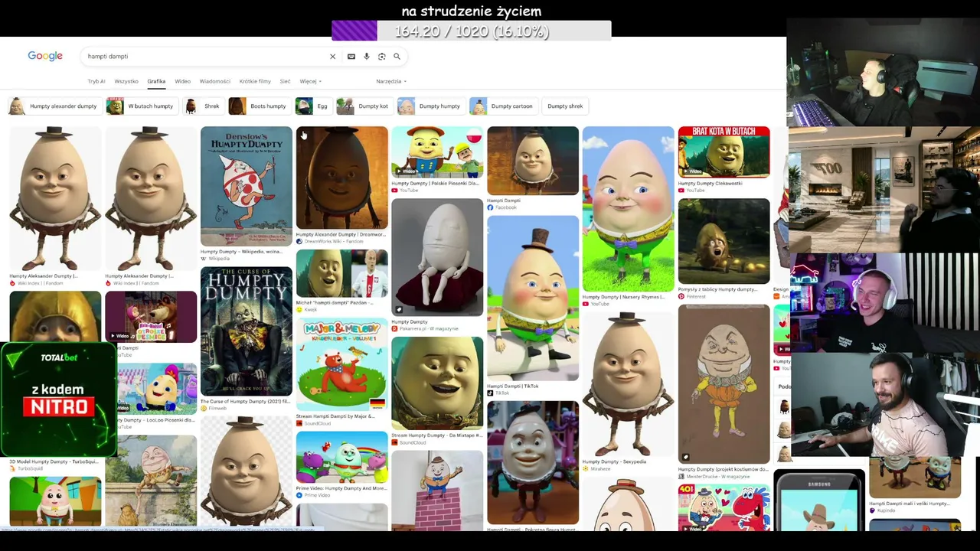Open the Michał 'hampti dampti' Pazdan meme image
The image size is (980, 551).
point(341,274)
